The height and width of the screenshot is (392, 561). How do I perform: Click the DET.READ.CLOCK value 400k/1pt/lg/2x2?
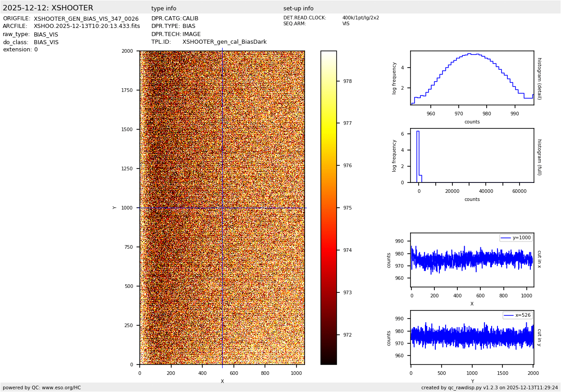[x=360, y=18]
